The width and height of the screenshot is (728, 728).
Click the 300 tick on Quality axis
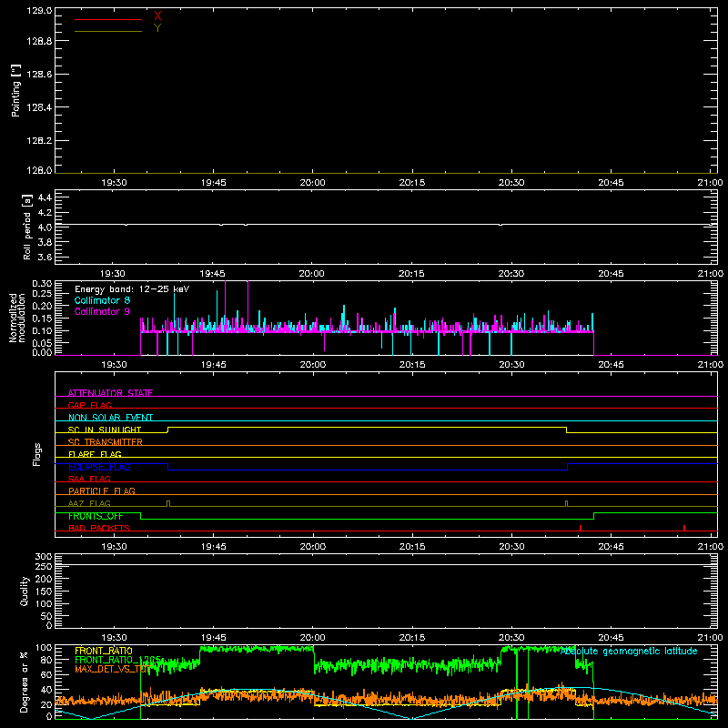(43, 557)
